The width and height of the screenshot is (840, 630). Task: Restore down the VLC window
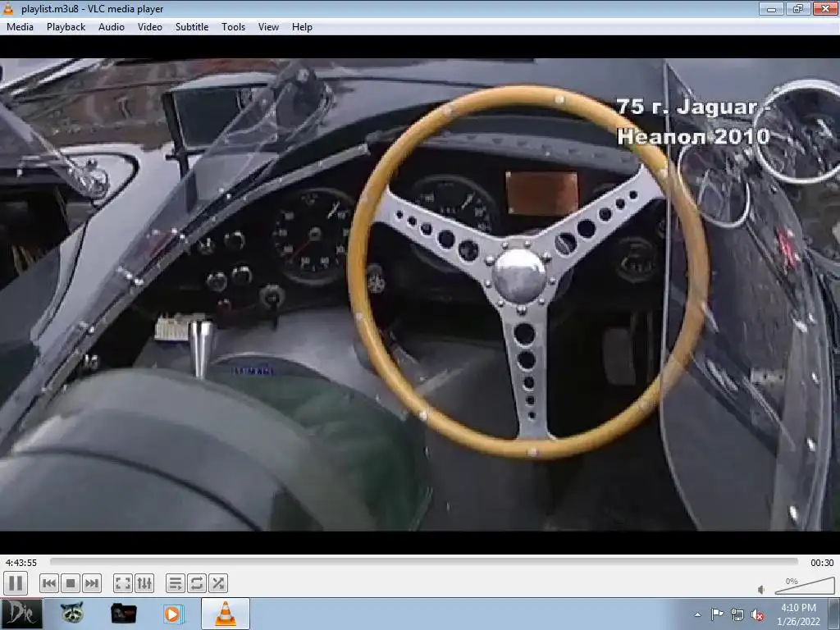coord(798,8)
